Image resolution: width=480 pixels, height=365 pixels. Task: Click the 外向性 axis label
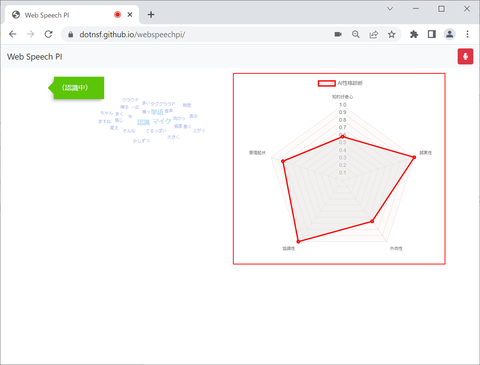(396, 248)
